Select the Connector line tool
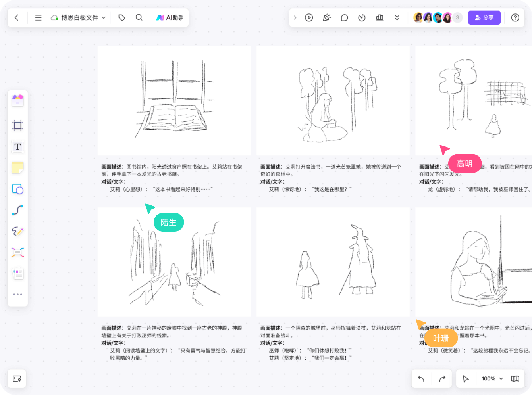 pos(17,210)
